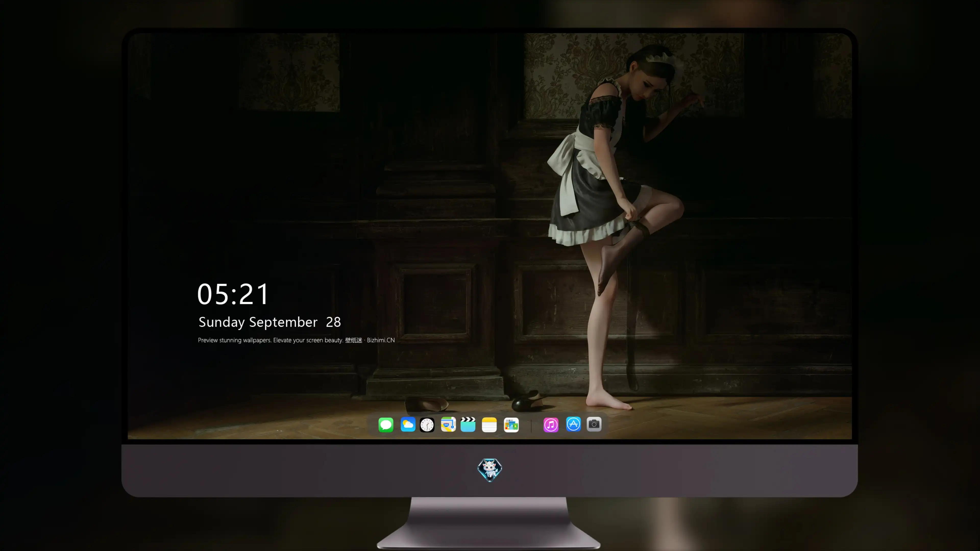Launch the Camera app from the dock
This screenshot has height=551, width=980.
pos(594,424)
